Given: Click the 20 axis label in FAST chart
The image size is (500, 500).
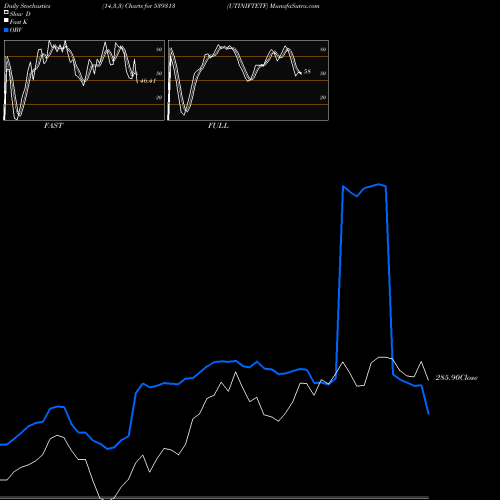Looking at the screenshot, I should click(159, 97).
